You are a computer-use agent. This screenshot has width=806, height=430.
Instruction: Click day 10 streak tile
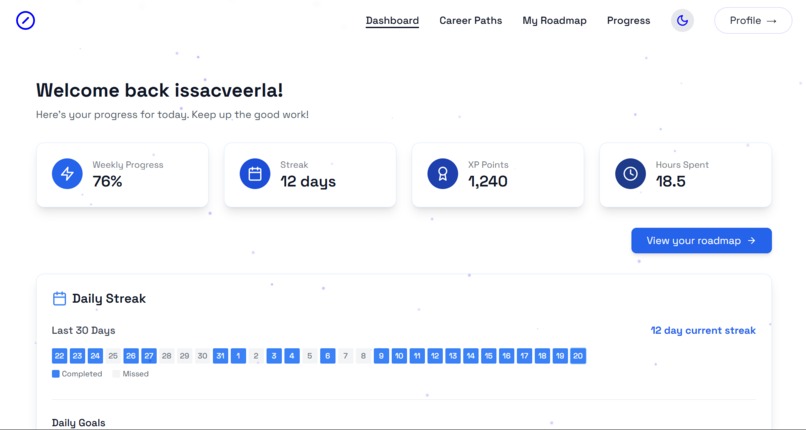coord(399,356)
